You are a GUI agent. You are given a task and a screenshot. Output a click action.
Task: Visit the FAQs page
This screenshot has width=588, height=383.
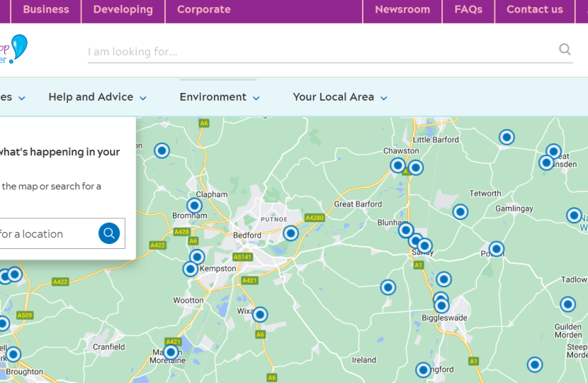click(468, 10)
